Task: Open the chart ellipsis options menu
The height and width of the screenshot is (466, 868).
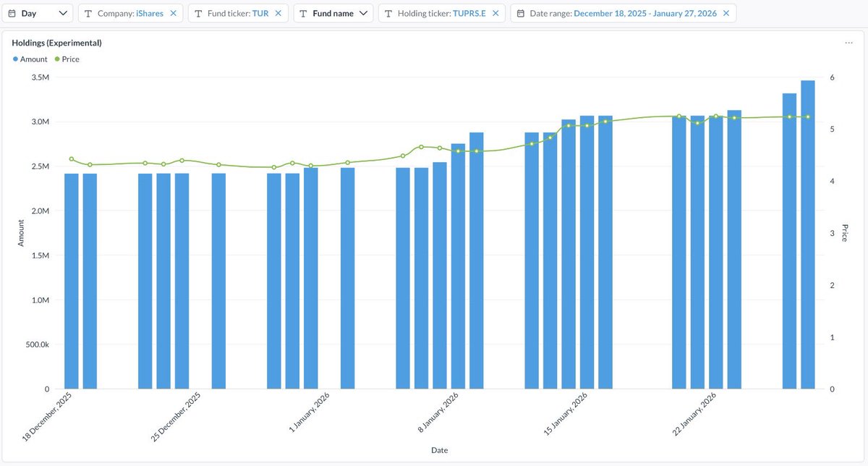Action: click(848, 43)
